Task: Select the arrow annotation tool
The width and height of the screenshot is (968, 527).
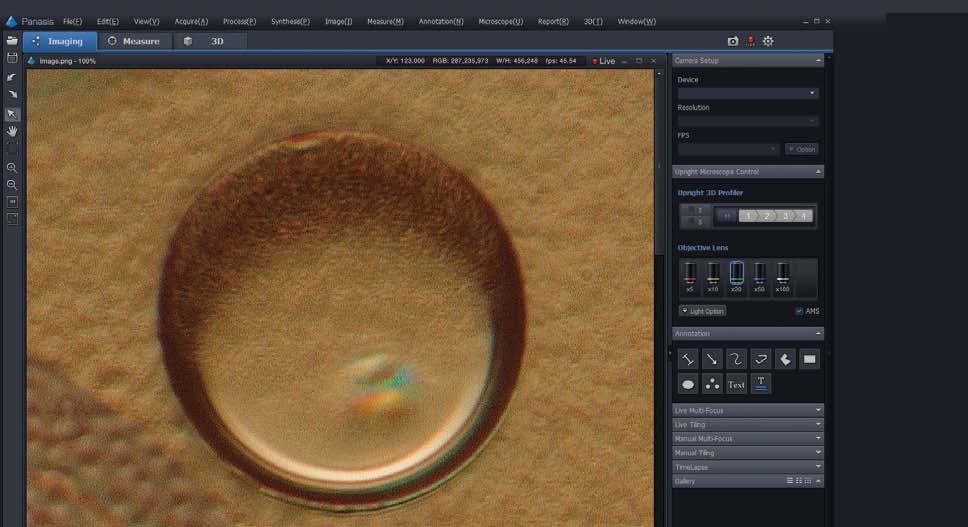Action: (x=712, y=358)
